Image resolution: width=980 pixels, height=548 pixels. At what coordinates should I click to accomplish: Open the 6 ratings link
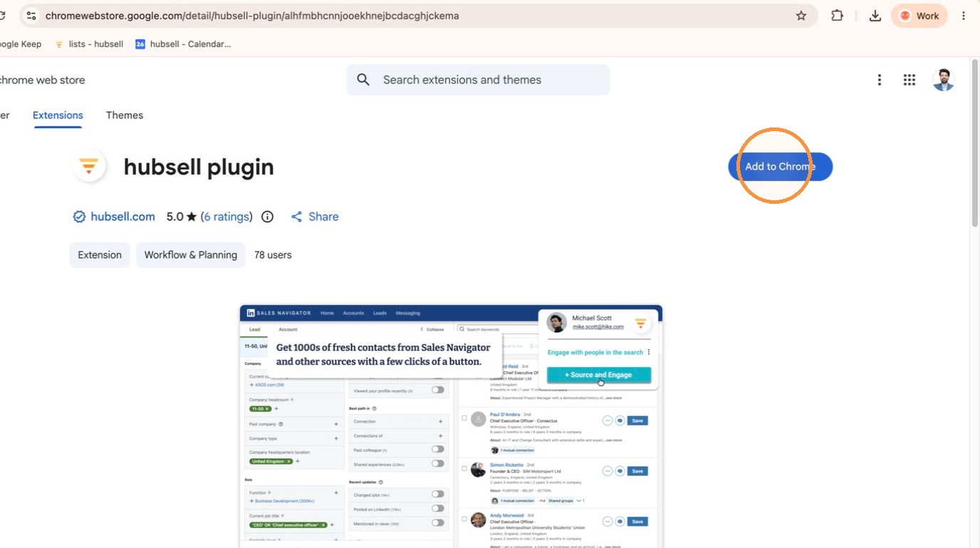pyautogui.click(x=226, y=217)
